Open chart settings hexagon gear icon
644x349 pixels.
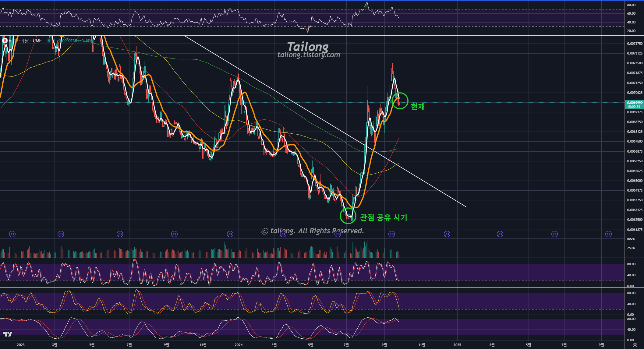coord(635,345)
